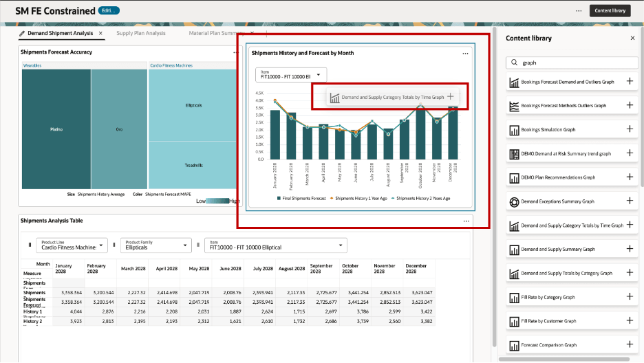Select the Oro treemap tile
644x363 pixels.
click(x=119, y=129)
